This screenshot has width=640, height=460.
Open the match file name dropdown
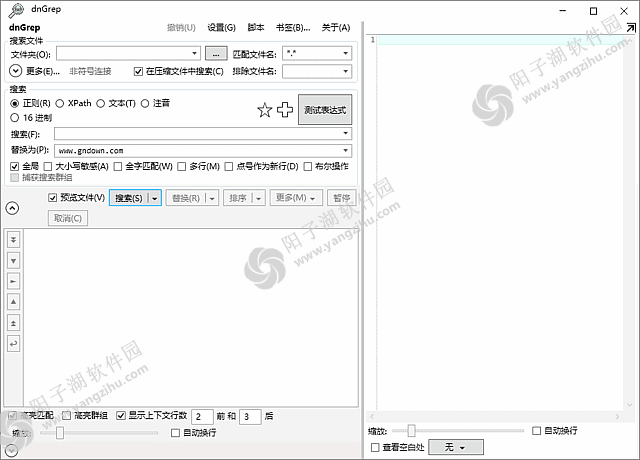point(345,53)
